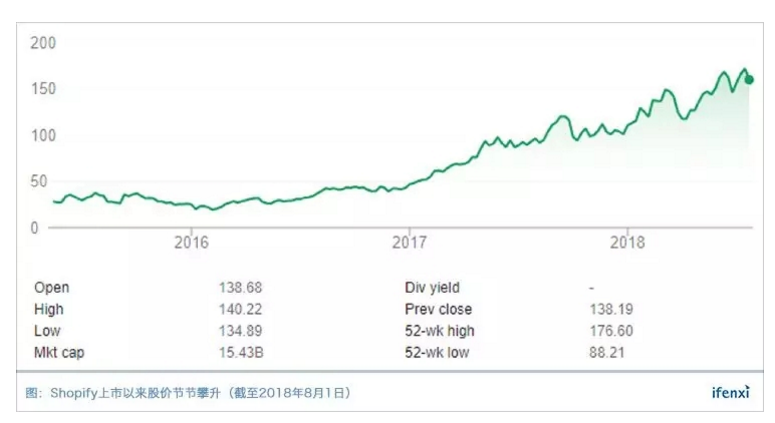Click the 52-wk high label
Image resolution: width=775 pixels, height=423 pixels.
pyautogui.click(x=440, y=331)
